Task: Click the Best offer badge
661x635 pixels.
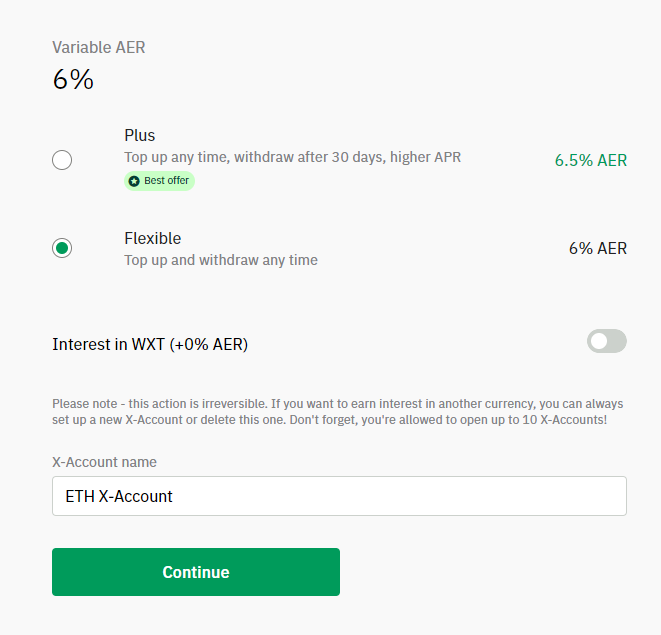Action: 159,181
